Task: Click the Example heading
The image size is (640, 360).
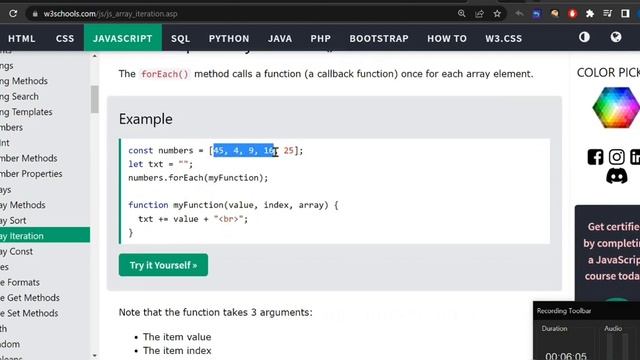Action: (146, 119)
